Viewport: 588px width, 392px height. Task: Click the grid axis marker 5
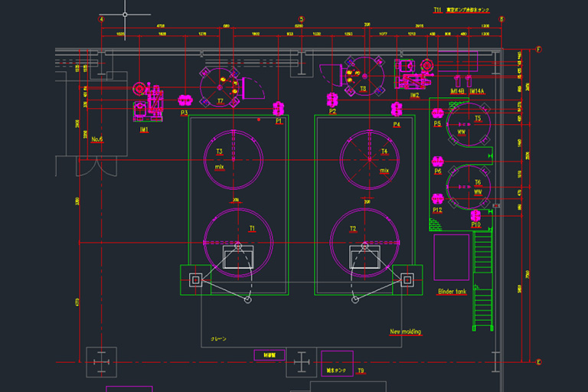click(x=302, y=19)
